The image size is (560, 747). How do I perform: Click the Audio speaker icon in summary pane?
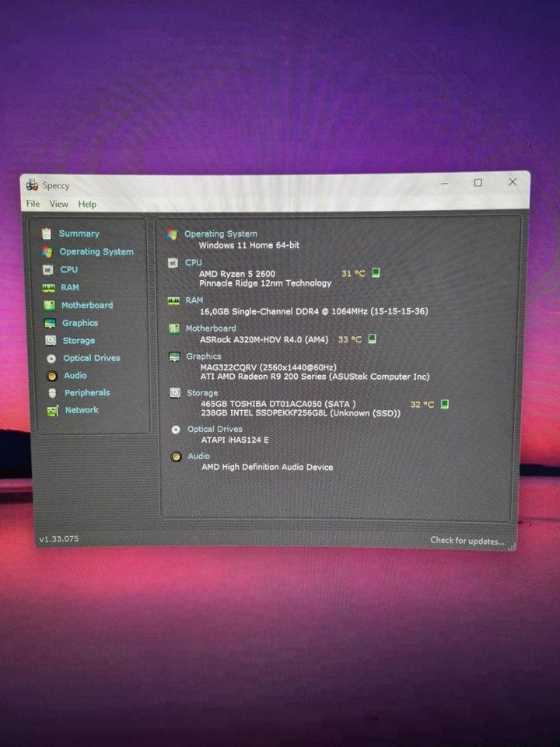pyautogui.click(x=177, y=457)
